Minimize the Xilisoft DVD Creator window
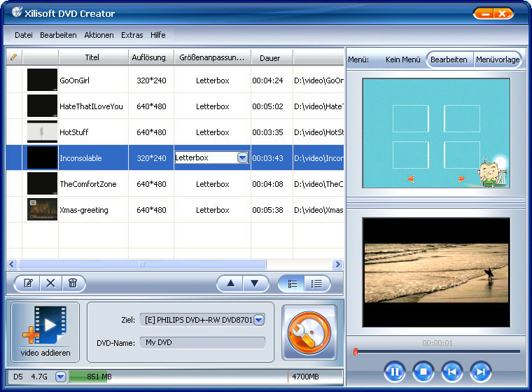Image resolution: width=532 pixels, height=392 pixels. pos(486,14)
